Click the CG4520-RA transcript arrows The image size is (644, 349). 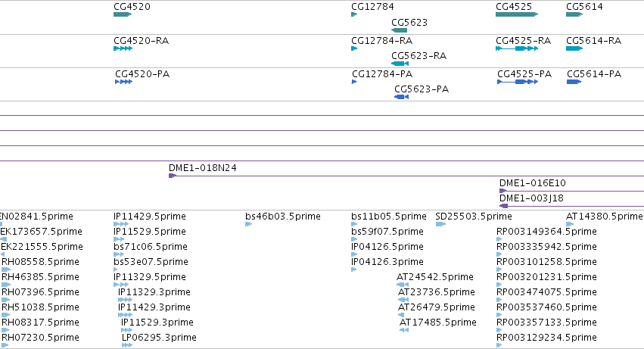point(123,48)
